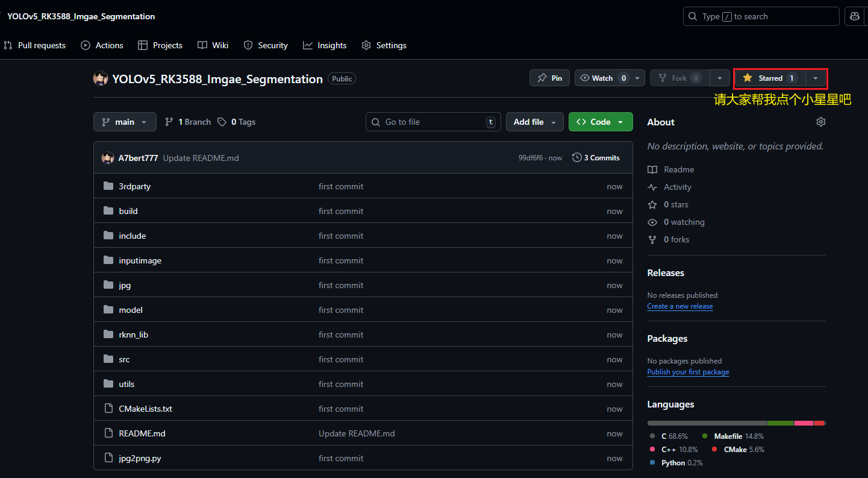
Task: Click the pink C++ language bar segment
Action: pyautogui.click(x=804, y=423)
